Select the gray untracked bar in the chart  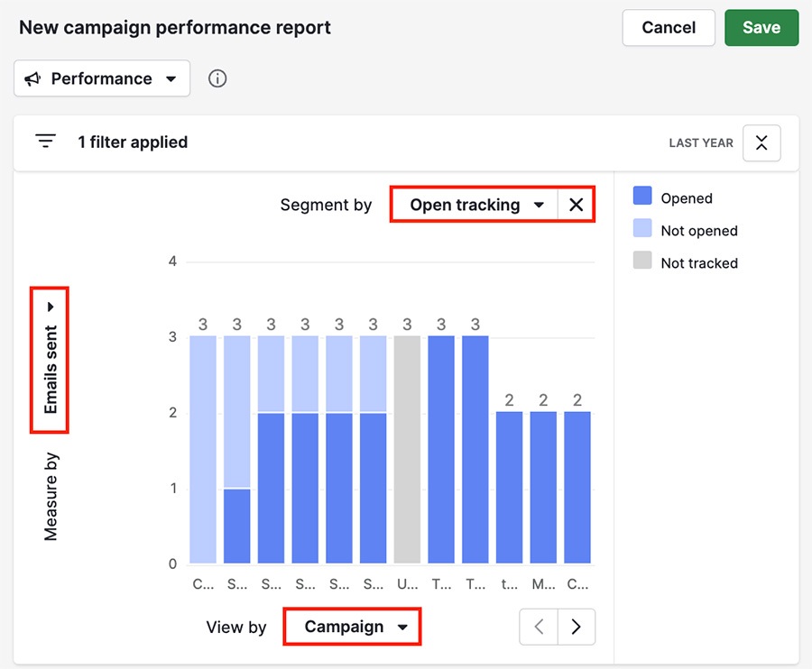coord(406,451)
